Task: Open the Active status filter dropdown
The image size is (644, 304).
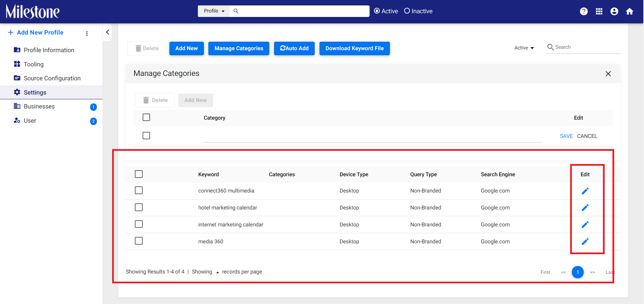Action: (x=524, y=48)
